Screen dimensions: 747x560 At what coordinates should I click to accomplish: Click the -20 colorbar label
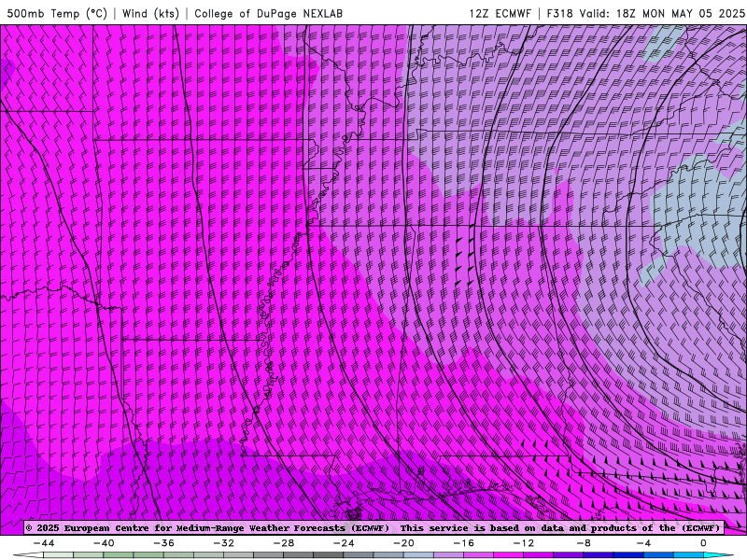404,543
